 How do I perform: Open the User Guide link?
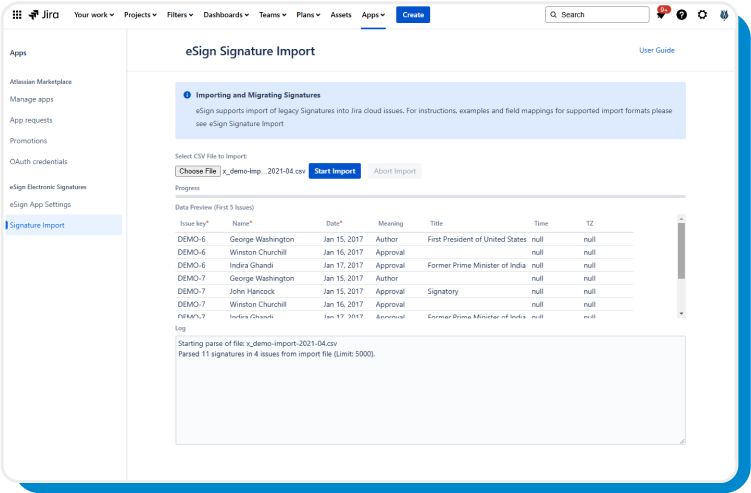click(657, 50)
